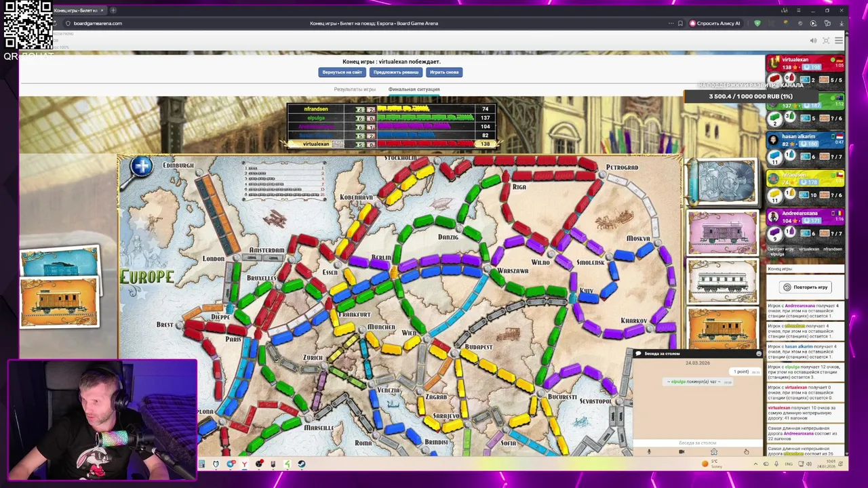This screenshot has width=868, height=488.
Task: Click 'Спросить Алису AI' button
Action: pos(715,23)
